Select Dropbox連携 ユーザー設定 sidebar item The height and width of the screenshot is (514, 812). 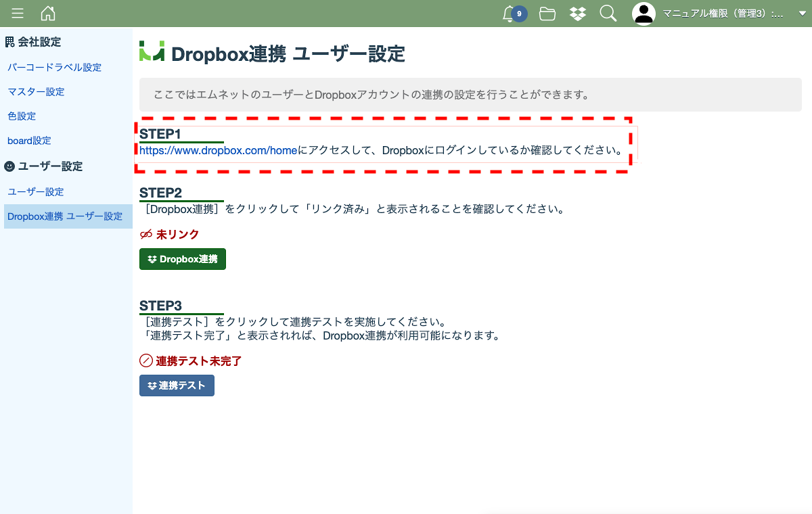[x=65, y=216]
